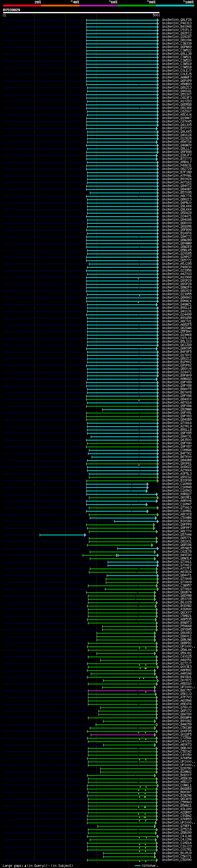Select UniRef100_O81094 entry

click(x=176, y=40)
